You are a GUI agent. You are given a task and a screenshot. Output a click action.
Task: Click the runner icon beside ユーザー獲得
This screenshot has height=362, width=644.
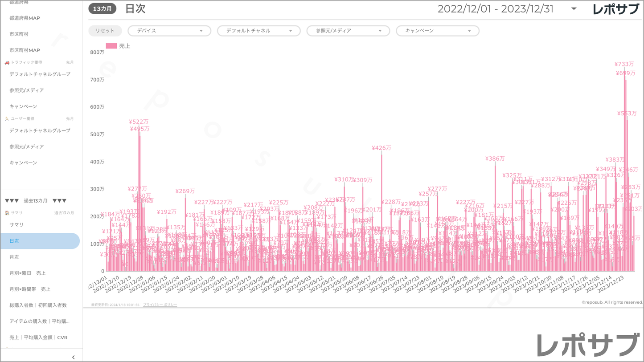[7, 119]
